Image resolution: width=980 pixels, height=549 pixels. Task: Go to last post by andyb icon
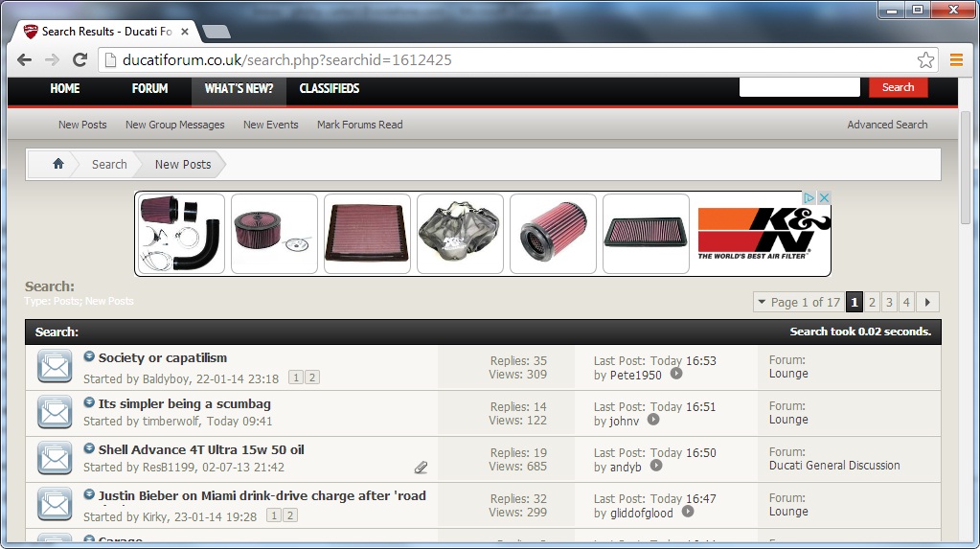(x=656, y=467)
